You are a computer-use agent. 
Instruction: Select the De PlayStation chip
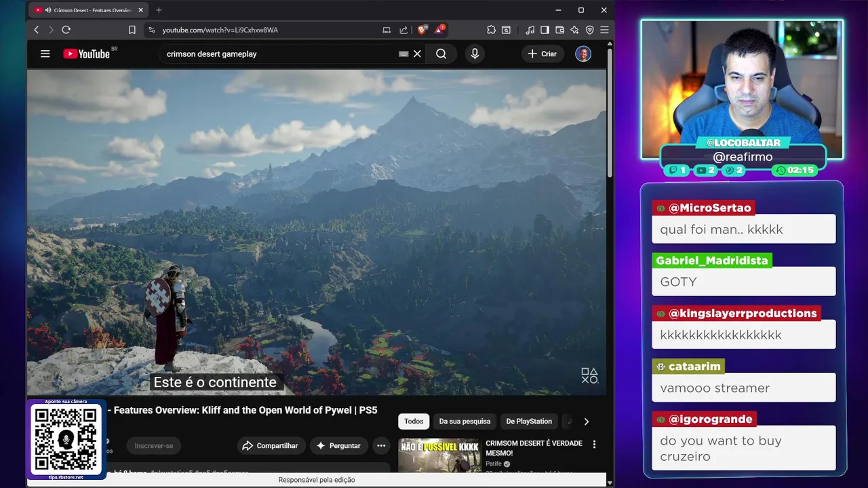[x=529, y=421]
